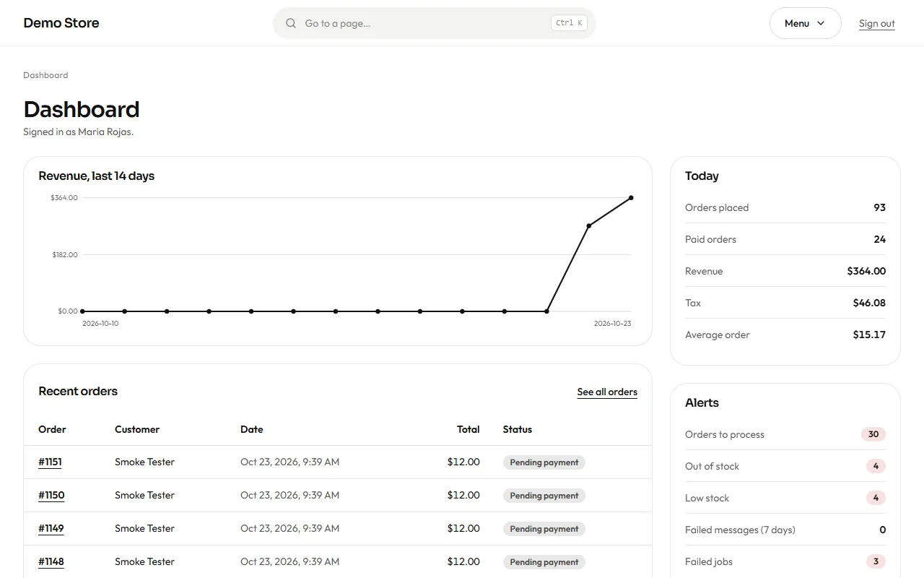Click the last data point on revenue chart

coord(631,198)
